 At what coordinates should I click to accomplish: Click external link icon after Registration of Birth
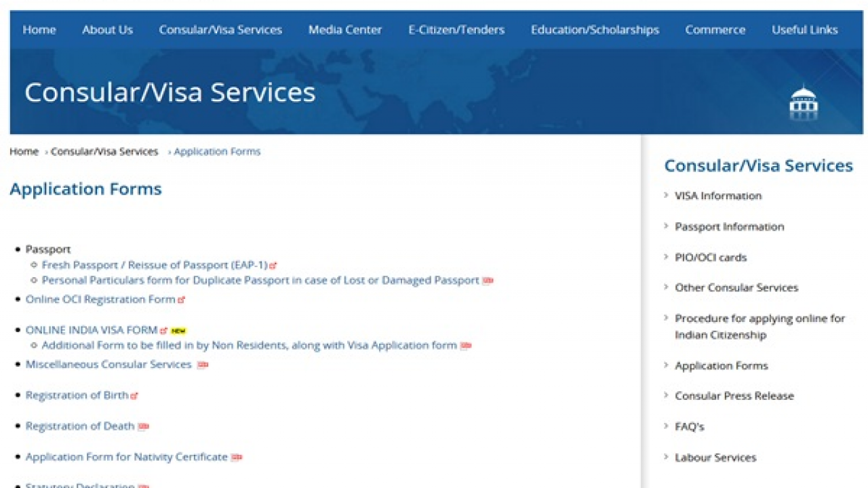tap(134, 396)
